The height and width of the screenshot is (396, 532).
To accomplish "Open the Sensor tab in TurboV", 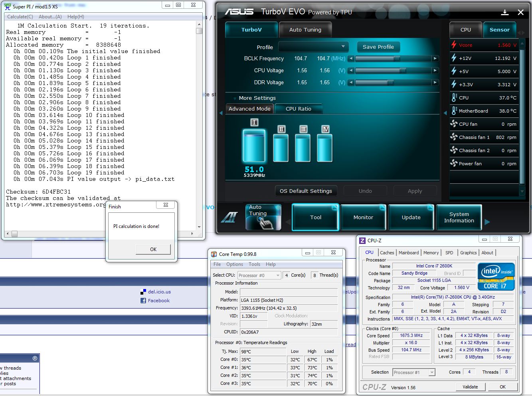I will pyautogui.click(x=499, y=30).
